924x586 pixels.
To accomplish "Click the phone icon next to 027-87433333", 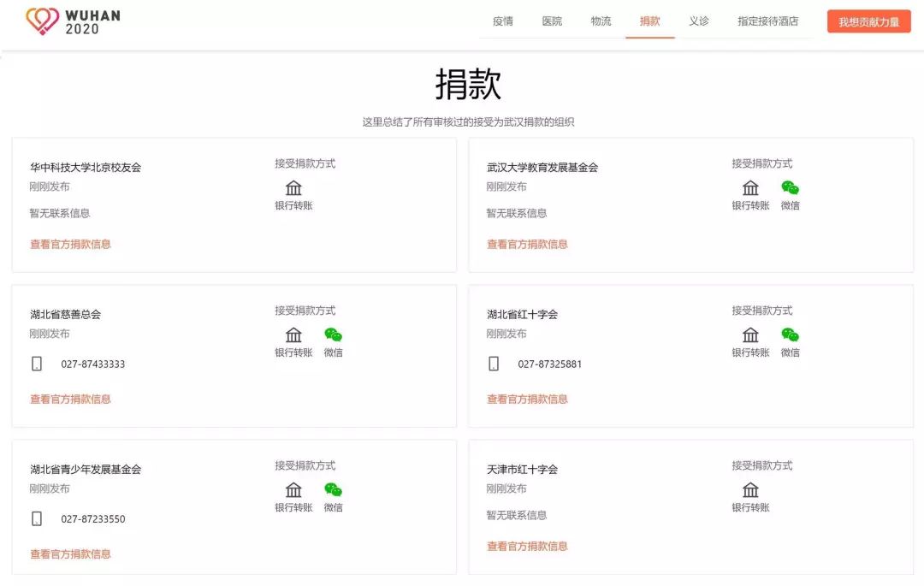I will coord(35,364).
